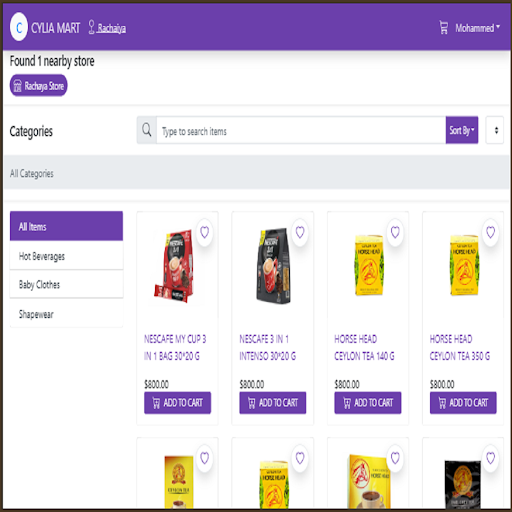The height and width of the screenshot is (512, 512).
Task: Add Horse Head Ceylon Tea 140 G to cart
Action: tap(368, 403)
